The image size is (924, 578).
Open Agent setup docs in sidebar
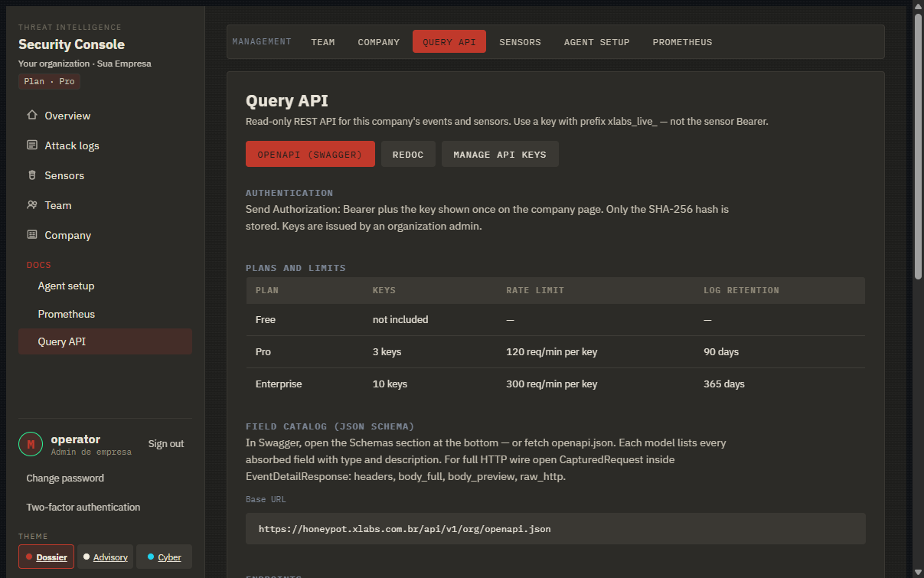point(105,286)
